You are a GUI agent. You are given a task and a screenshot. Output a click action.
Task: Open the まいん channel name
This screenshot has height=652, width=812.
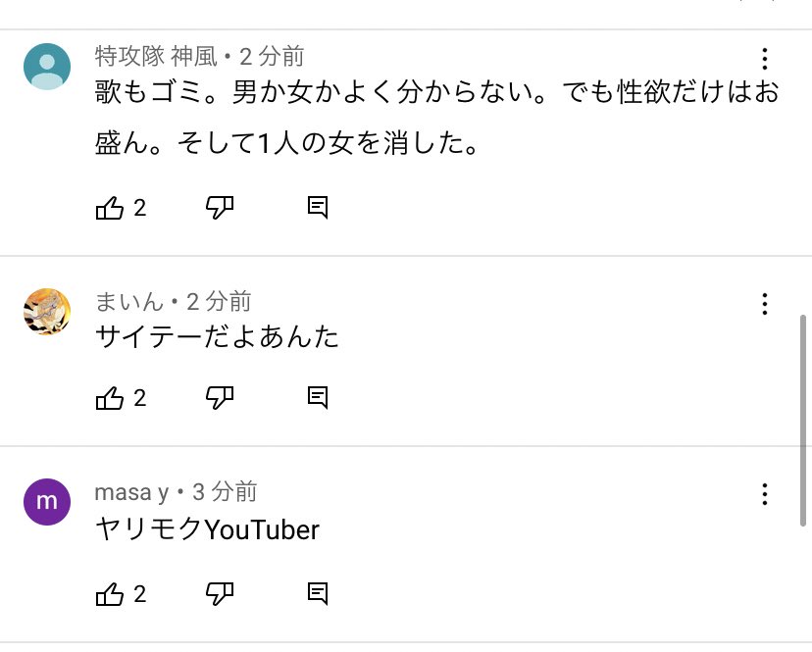pos(128,301)
